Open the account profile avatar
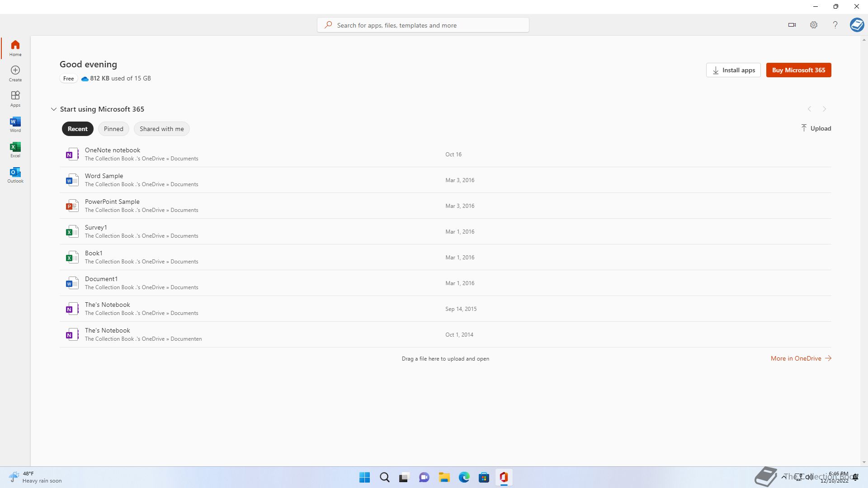Viewport: 868px width, 488px height. pyautogui.click(x=857, y=25)
